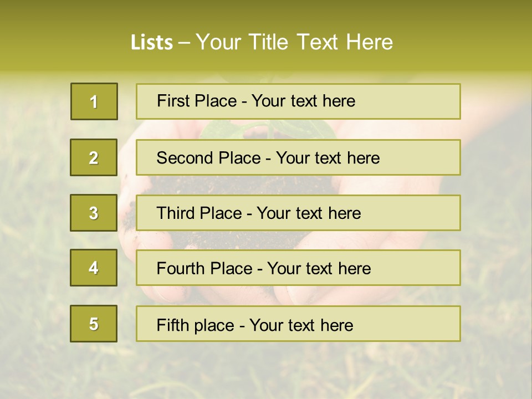Screen dimensions: 532x399
Task: Click the bold "Lists" word in the title
Action: 151,43
